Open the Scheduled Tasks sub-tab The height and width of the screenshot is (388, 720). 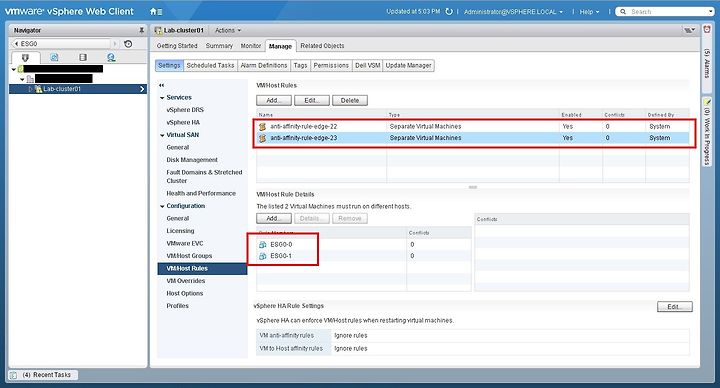pos(210,66)
